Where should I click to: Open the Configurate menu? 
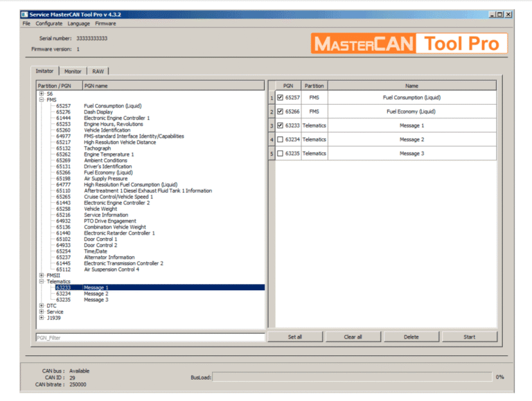click(49, 24)
